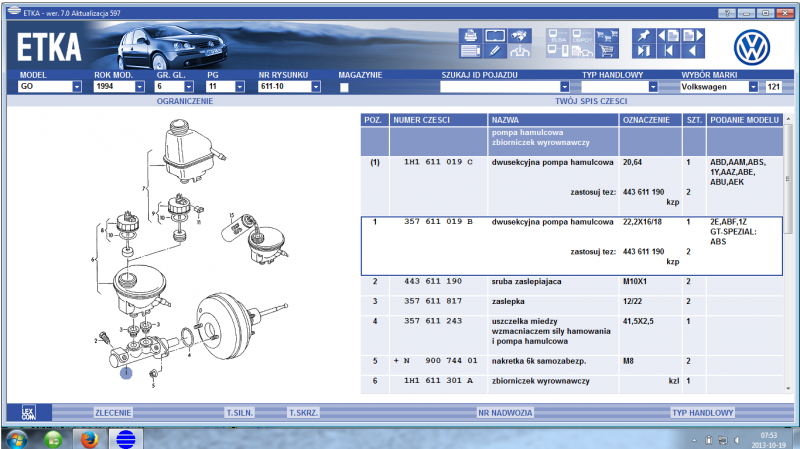The width and height of the screenshot is (800, 449).
Task: Expand the MODEL dropdown
Action: click(77, 87)
